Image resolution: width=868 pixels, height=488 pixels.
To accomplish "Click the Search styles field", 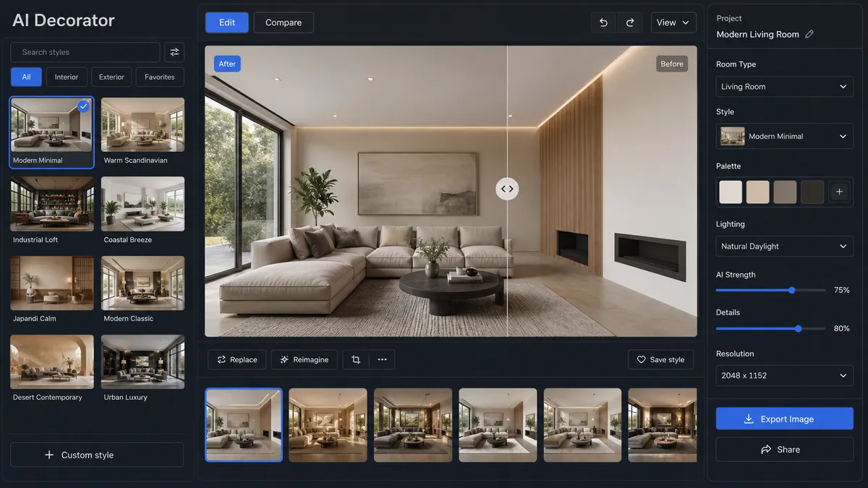I will tap(85, 52).
